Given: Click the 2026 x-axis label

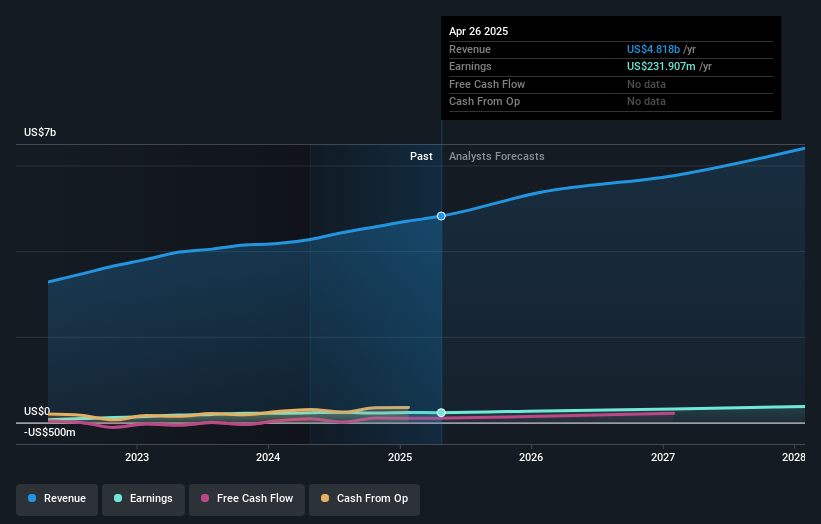Looking at the screenshot, I should coord(531,457).
